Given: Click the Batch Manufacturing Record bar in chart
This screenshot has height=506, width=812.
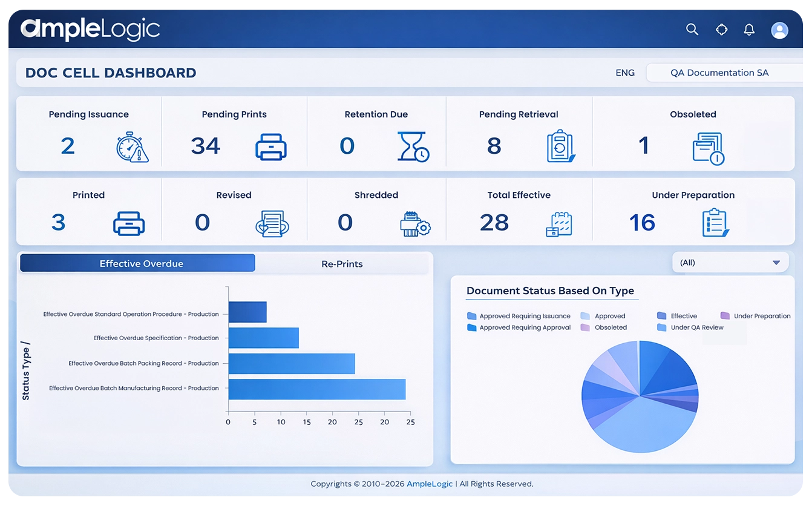Looking at the screenshot, I should tap(316, 389).
